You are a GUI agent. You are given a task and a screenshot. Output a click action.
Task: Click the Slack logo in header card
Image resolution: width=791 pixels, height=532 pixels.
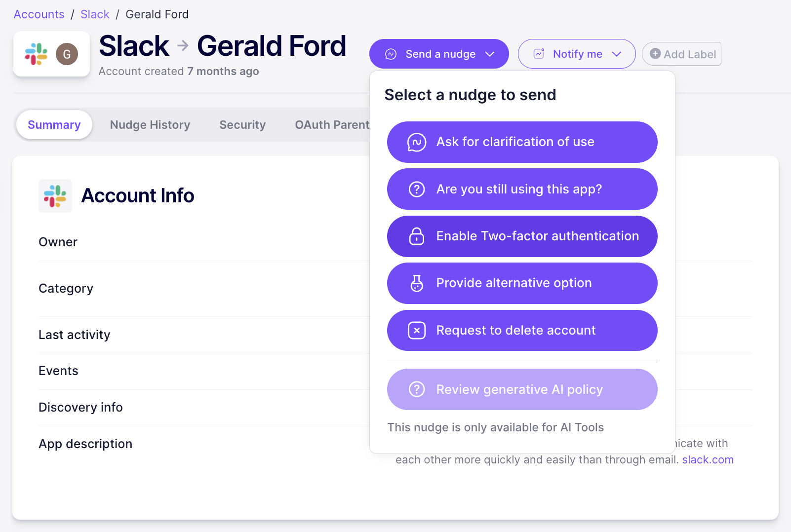[x=37, y=54]
